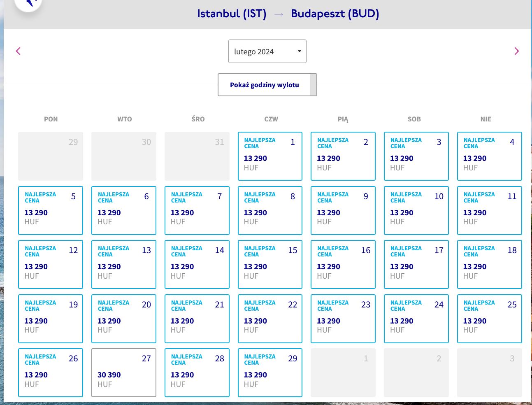The height and width of the screenshot is (405, 532).
Task: Select February 18 Sunday fare
Action: pyautogui.click(x=490, y=264)
